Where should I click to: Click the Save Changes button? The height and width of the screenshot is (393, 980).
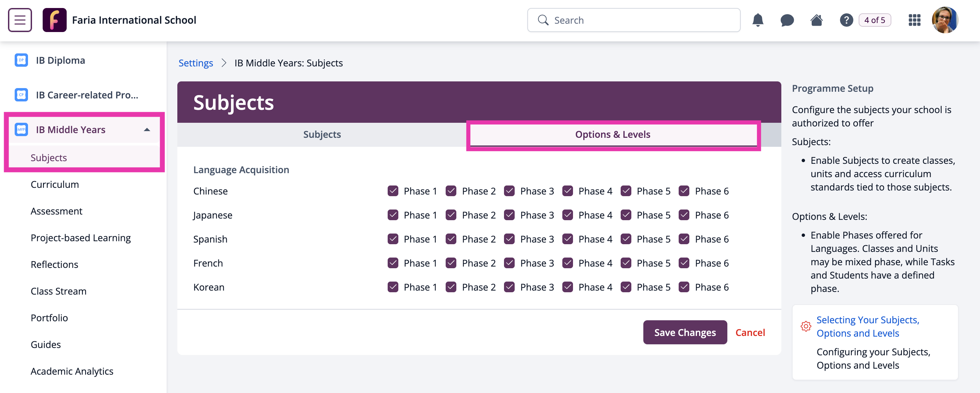(685, 333)
